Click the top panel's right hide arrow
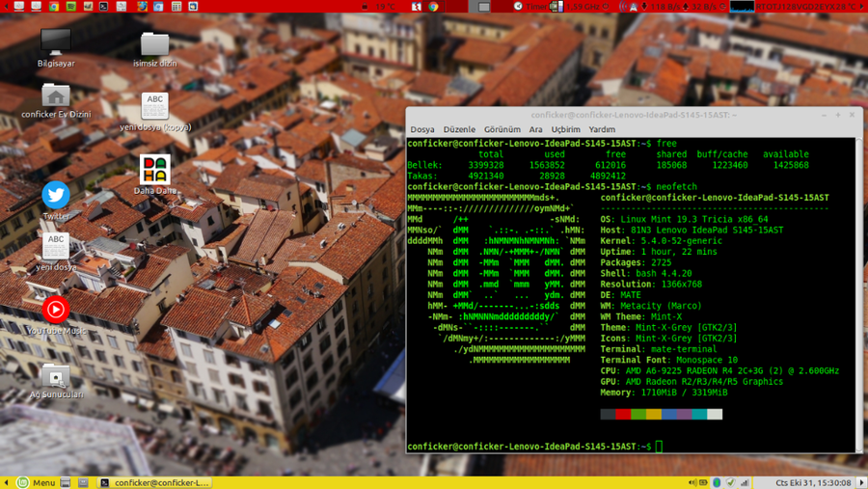Image resolution: width=868 pixels, height=489 pixels. pos(862,7)
